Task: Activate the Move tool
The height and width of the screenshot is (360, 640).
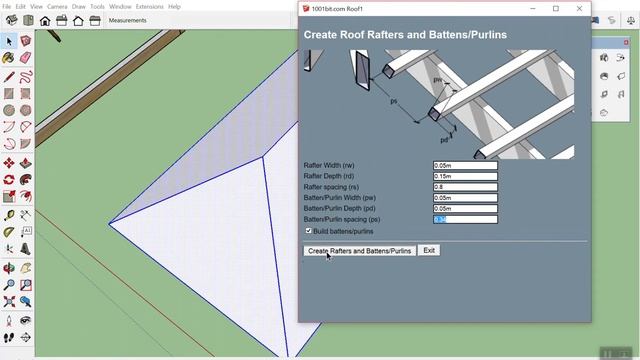Action: (x=9, y=163)
